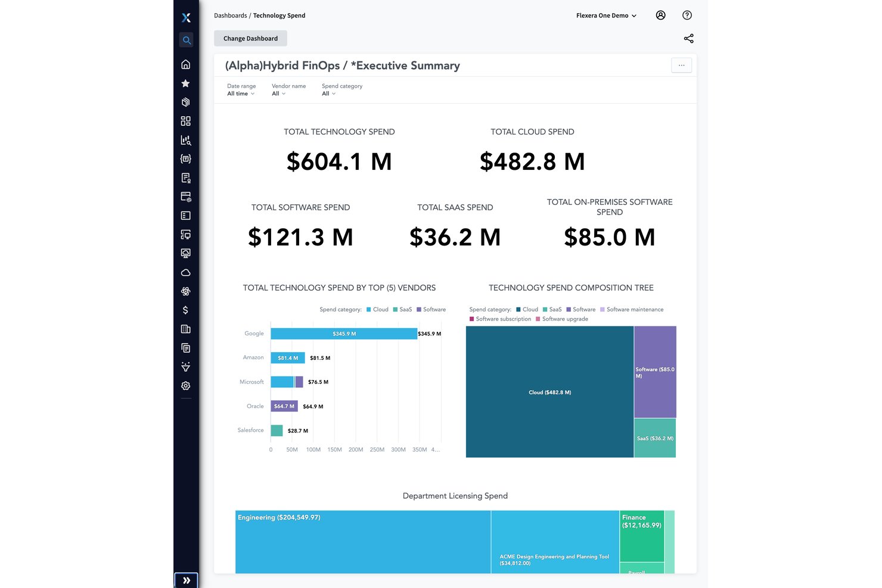This screenshot has width=882, height=588.
Task: Click the Change Dashboard button
Action: point(250,39)
